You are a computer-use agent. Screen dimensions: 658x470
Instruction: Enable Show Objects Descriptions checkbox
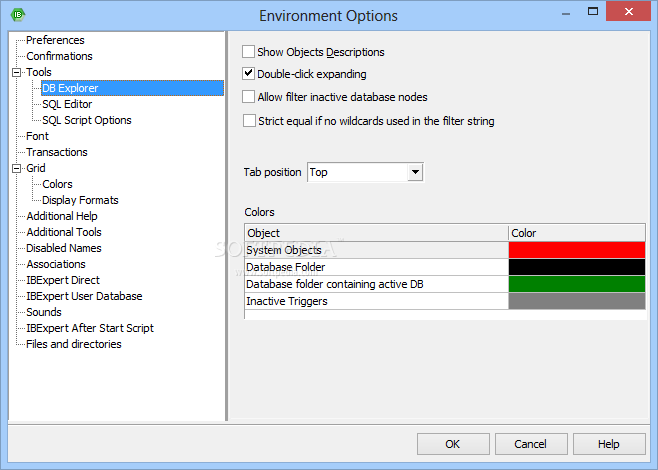[248, 52]
